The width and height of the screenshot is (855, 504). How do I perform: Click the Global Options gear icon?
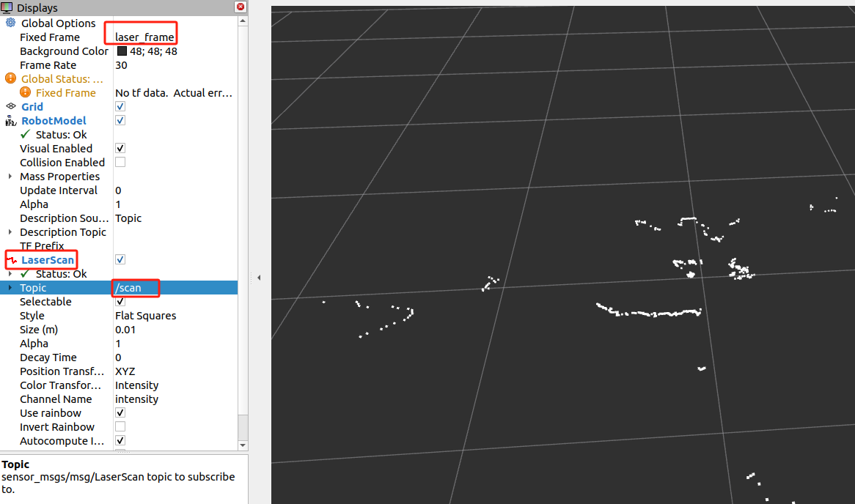pos(10,23)
